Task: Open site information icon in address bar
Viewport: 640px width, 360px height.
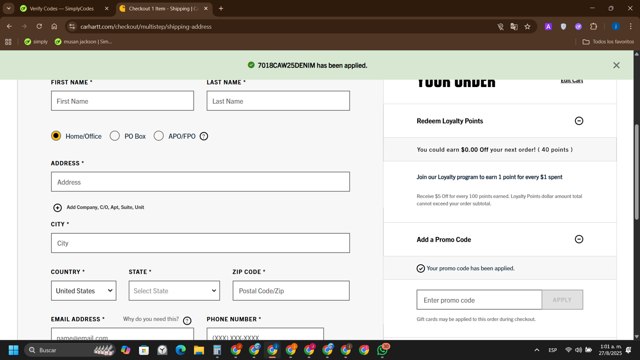Action: 72,27
